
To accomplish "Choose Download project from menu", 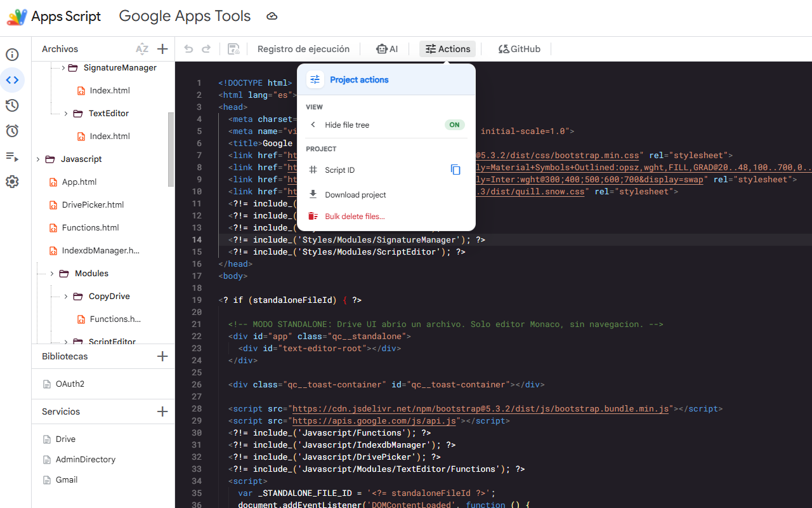I will 386,195.
